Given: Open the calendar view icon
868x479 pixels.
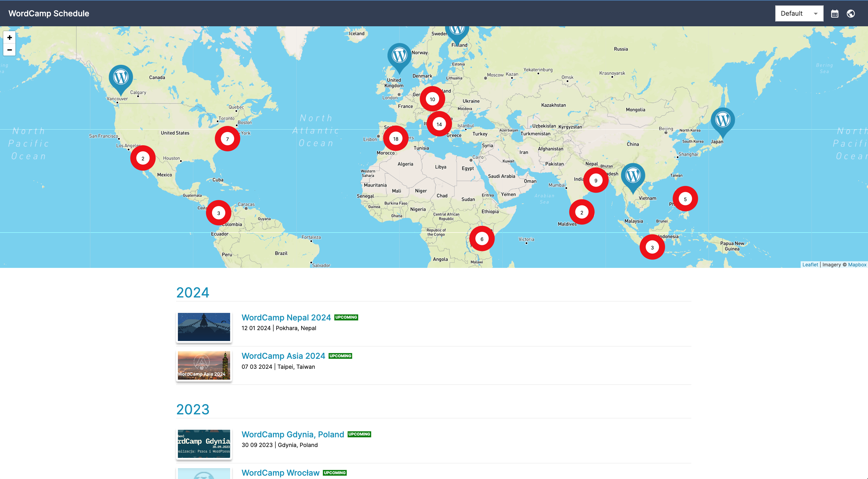Looking at the screenshot, I should tap(835, 14).
